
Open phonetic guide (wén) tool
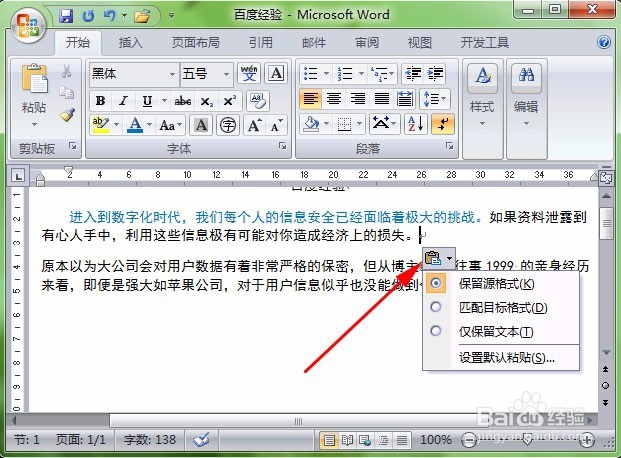point(249,73)
